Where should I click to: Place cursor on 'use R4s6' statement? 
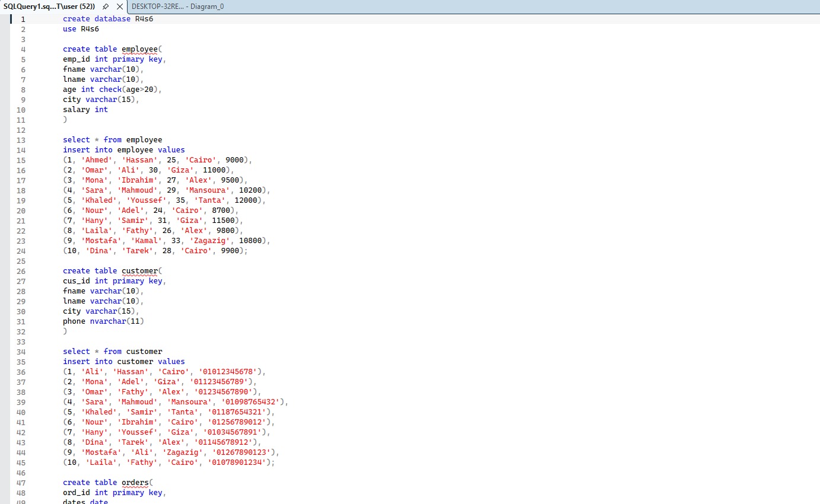81,29
